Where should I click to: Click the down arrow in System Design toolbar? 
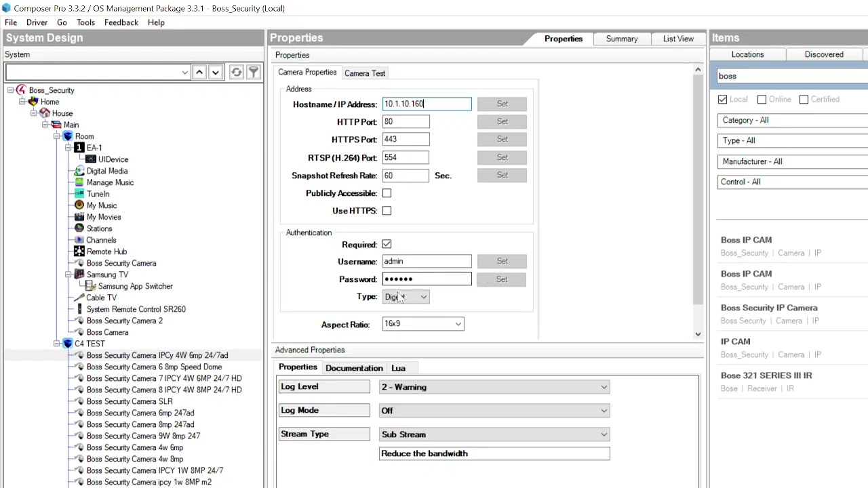point(216,73)
